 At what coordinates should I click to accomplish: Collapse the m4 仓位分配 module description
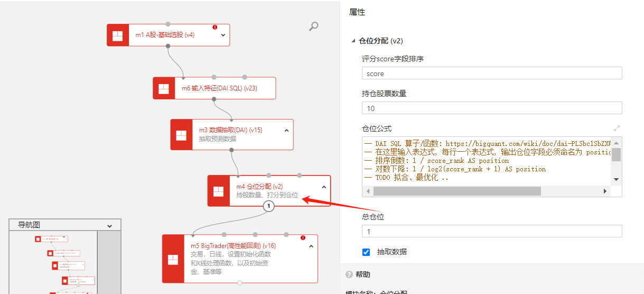point(324,187)
